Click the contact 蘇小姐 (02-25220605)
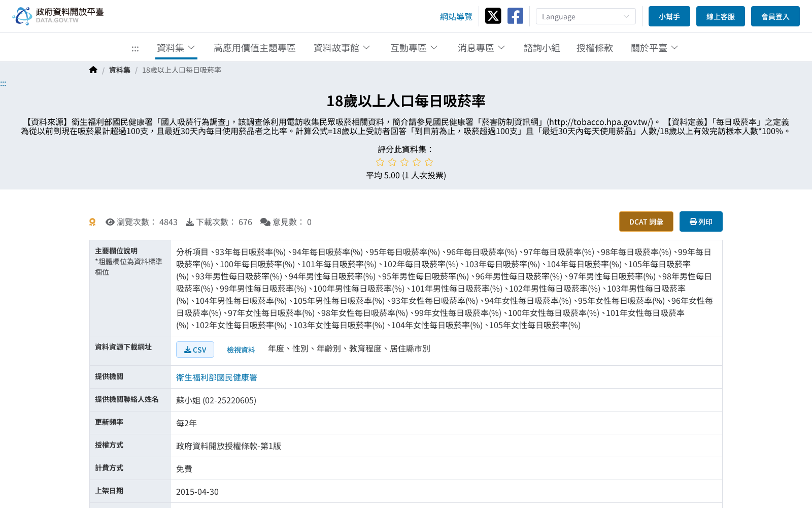Viewport: 812px width, 508px height. click(x=216, y=400)
